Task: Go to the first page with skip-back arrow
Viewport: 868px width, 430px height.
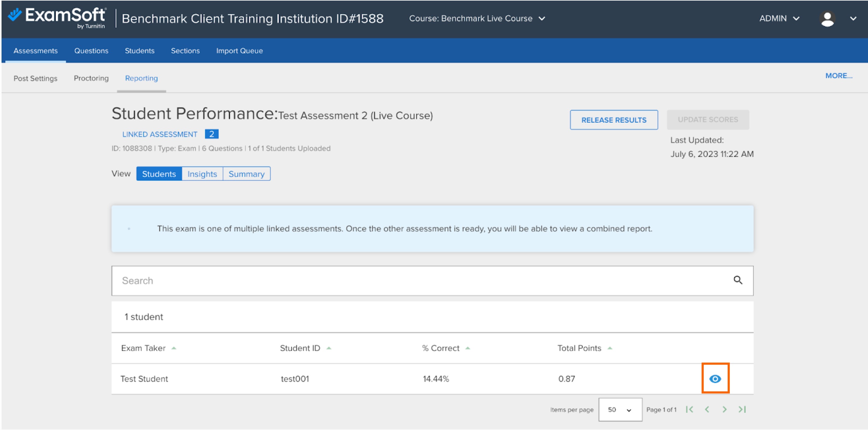Action: [x=690, y=410]
